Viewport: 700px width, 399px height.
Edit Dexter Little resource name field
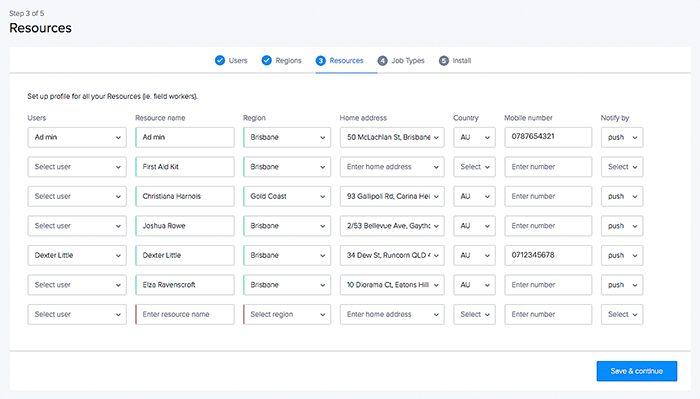185,255
